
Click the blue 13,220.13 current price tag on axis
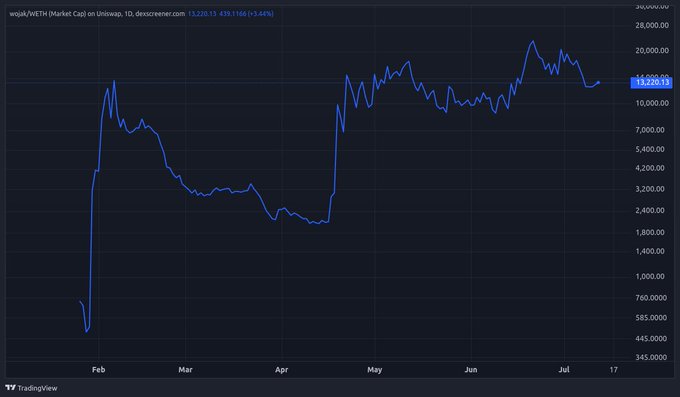click(651, 82)
